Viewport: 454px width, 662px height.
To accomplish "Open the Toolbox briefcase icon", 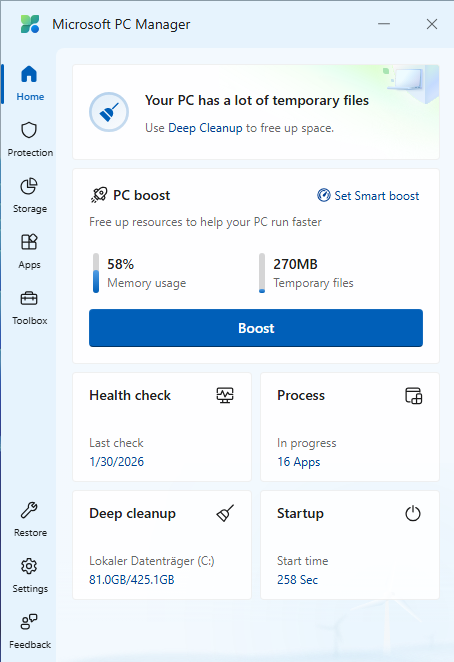I will pyautogui.click(x=29, y=298).
